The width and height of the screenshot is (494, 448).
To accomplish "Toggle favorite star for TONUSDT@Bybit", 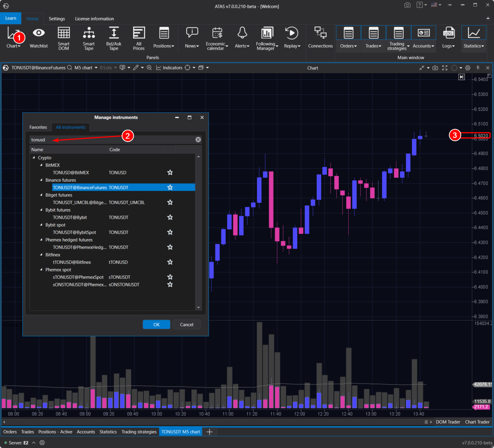I will coord(170,217).
